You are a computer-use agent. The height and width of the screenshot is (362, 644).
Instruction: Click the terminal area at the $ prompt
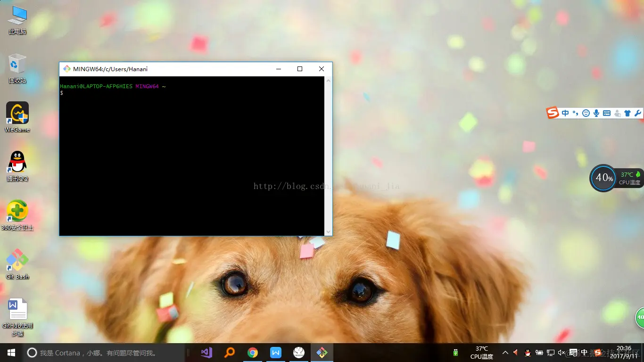[62, 93]
